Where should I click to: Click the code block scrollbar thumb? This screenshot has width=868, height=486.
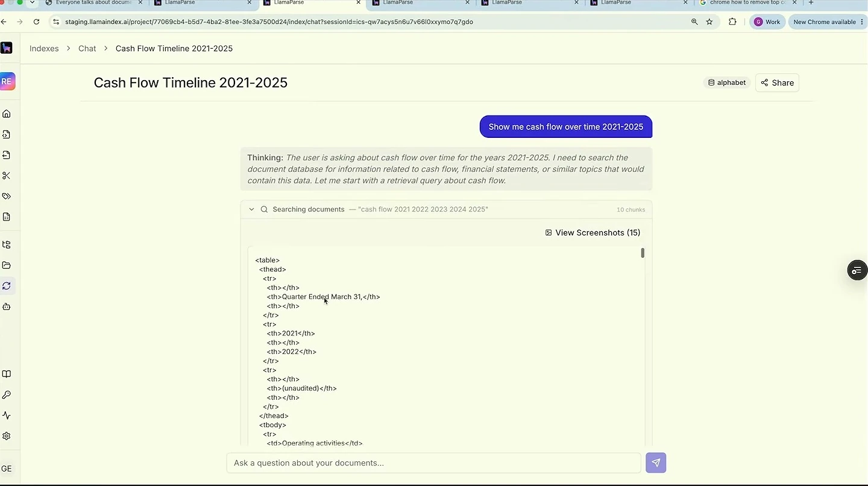(643, 253)
